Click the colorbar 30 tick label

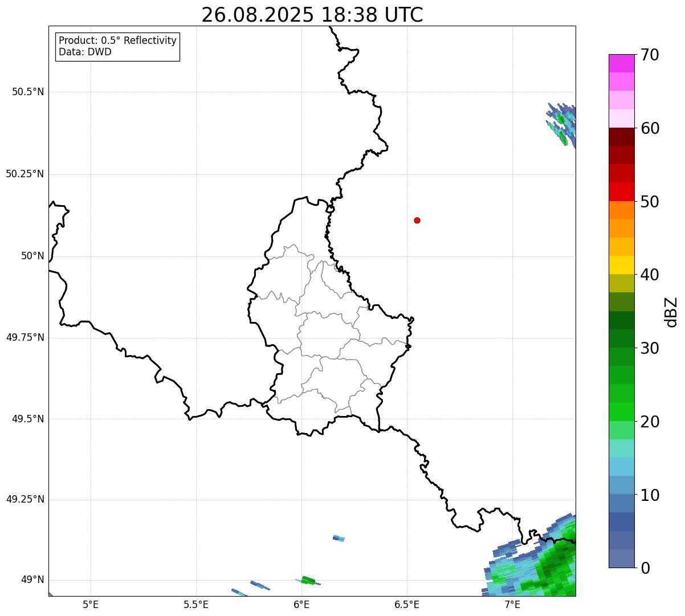click(x=650, y=348)
